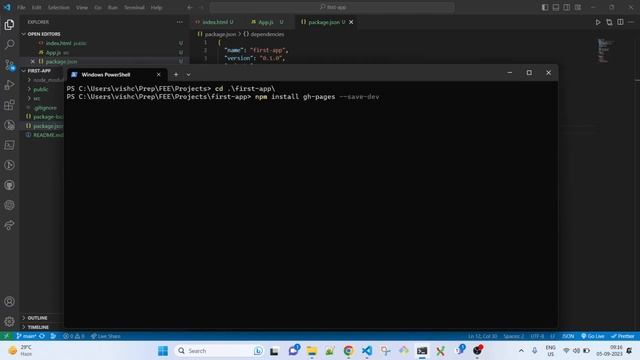The width and height of the screenshot is (640, 360).
Task: Click the taskbar Search box
Action: pos(220,351)
